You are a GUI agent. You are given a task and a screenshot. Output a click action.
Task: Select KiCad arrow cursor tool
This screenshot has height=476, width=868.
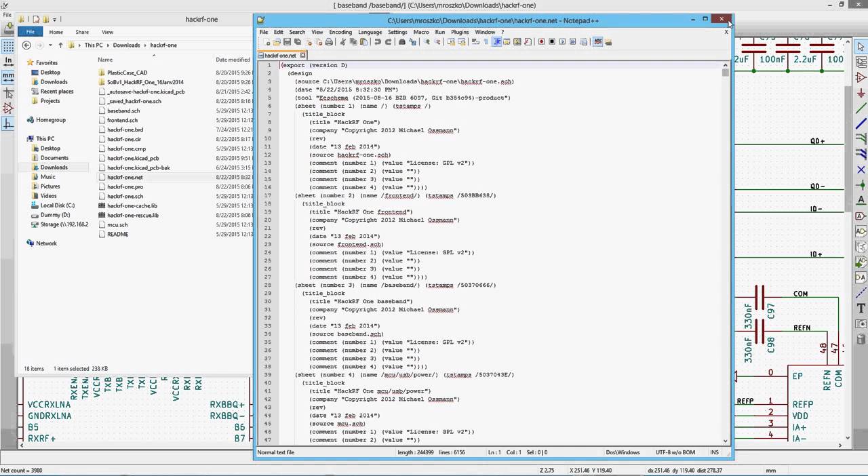861,46
